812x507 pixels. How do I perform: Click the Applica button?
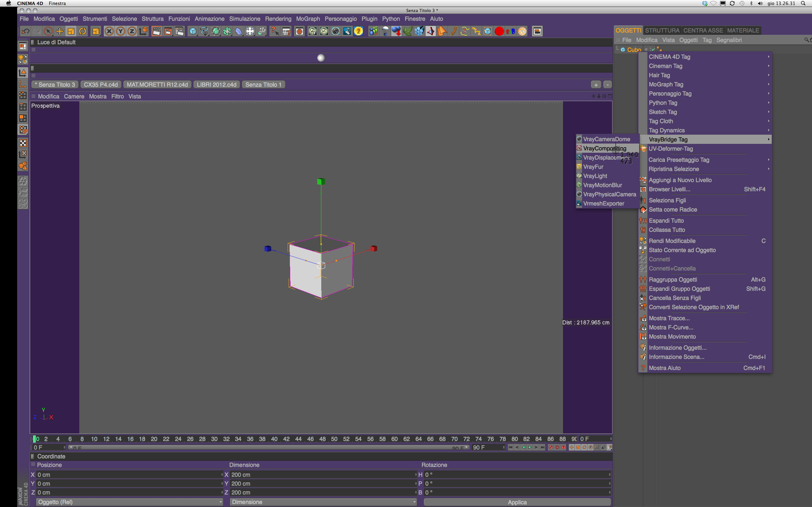[517, 502]
